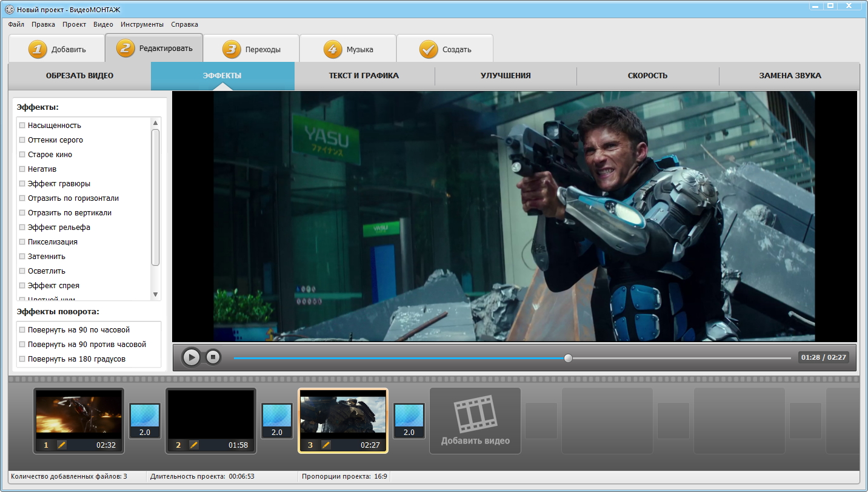Click the video preview frame
This screenshot has height=492, width=868.
click(514, 217)
